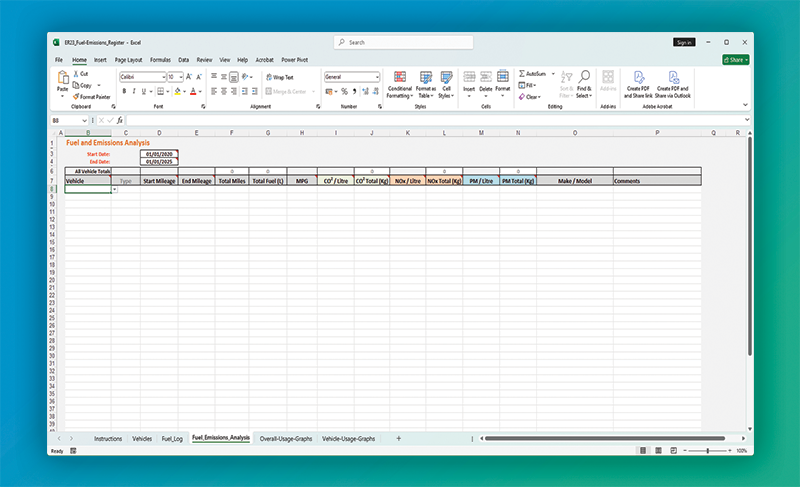Screen dimensions: 800x487
Task: Click the green Share button
Action: pyautogui.click(x=735, y=60)
